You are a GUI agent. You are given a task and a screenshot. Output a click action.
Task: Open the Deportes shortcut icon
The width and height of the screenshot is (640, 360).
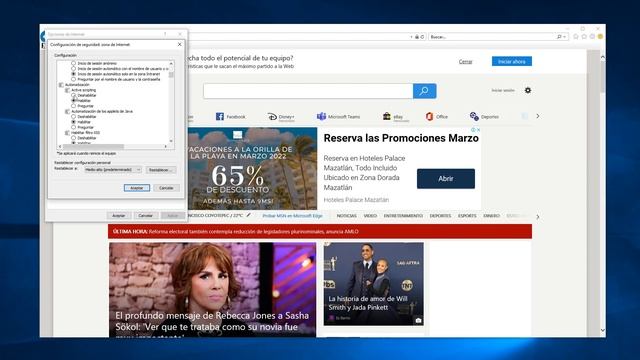[474, 117]
